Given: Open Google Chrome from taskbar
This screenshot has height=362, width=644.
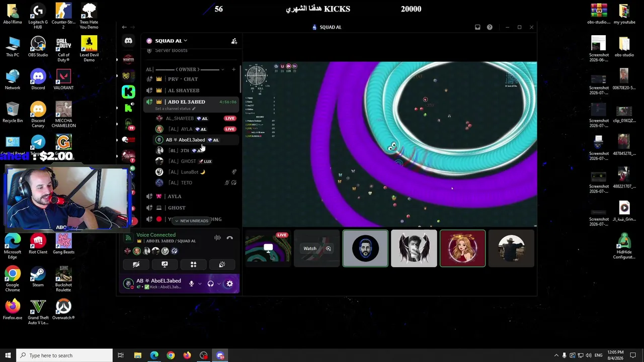Looking at the screenshot, I should (171, 355).
